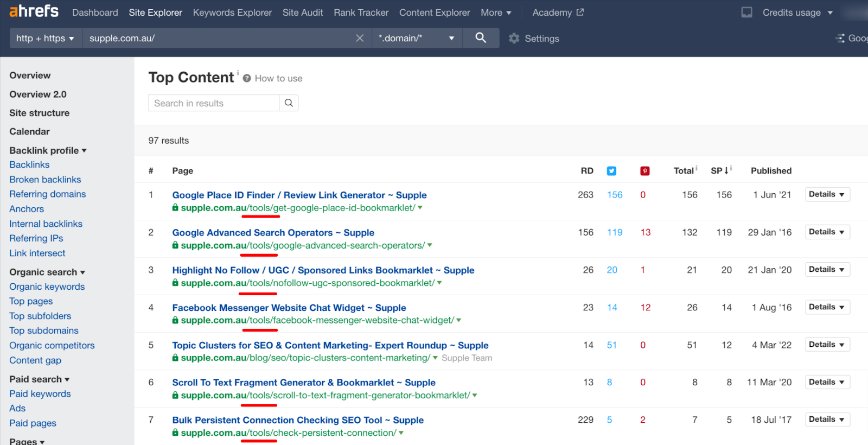The height and width of the screenshot is (445, 868).
Task: Open Keywords Explorer tab
Action: point(232,12)
